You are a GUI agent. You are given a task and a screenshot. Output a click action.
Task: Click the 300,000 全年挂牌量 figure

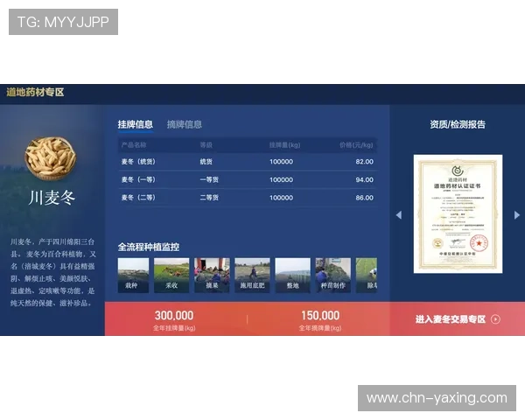coord(174,316)
